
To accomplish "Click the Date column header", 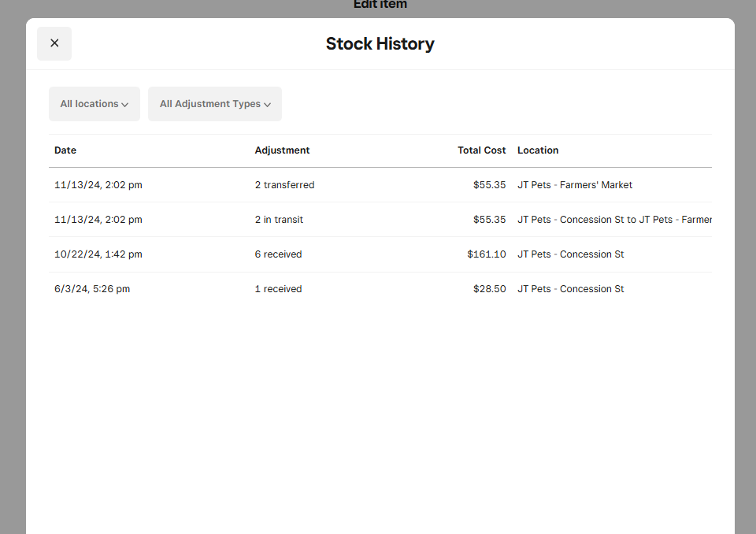I will coord(65,150).
